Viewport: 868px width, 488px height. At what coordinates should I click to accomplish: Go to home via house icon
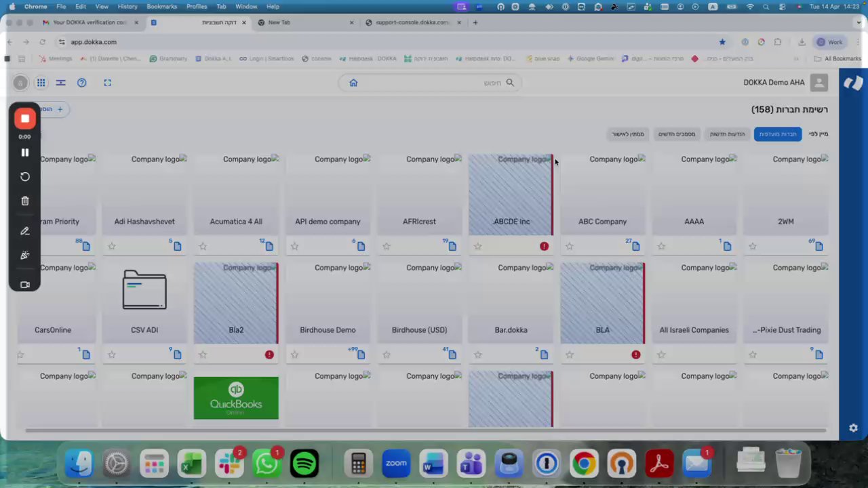[353, 83]
